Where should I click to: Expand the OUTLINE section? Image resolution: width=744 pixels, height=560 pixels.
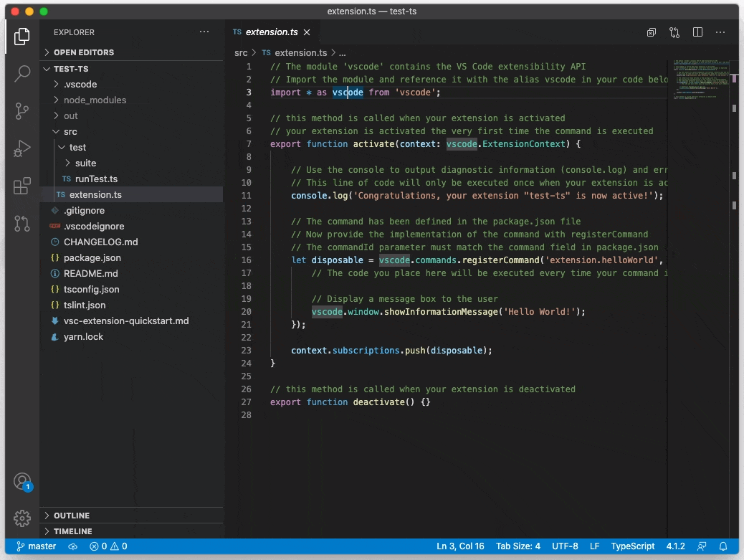(72, 515)
